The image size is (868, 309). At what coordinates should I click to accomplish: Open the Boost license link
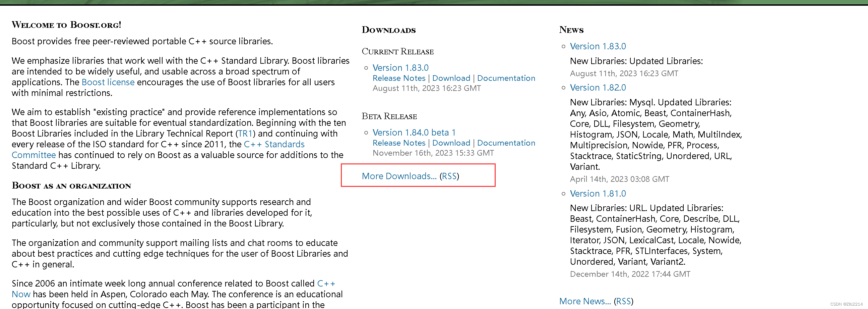click(x=108, y=82)
